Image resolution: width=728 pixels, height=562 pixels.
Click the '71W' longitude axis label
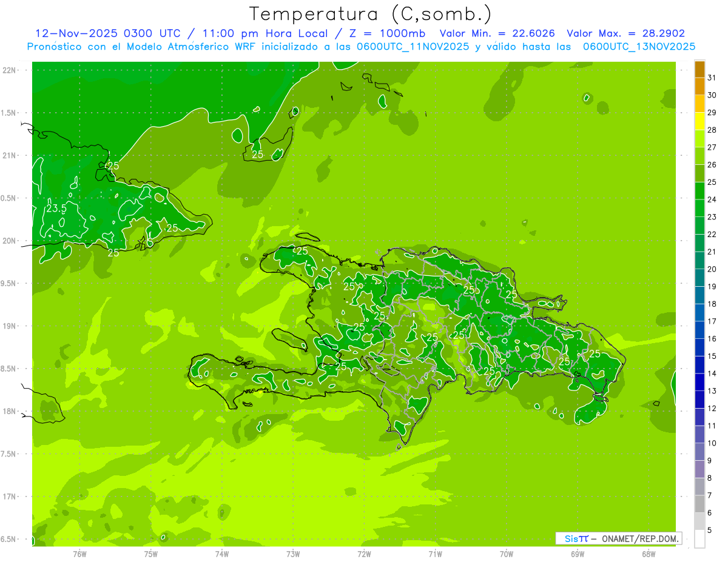[x=435, y=554]
